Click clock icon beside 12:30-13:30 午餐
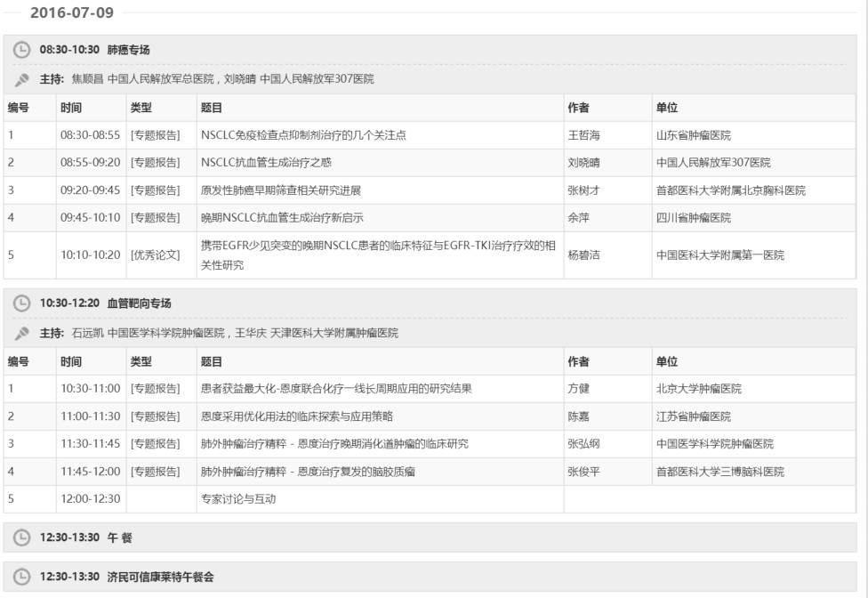Screen dimensions: 868x598 coord(21,537)
